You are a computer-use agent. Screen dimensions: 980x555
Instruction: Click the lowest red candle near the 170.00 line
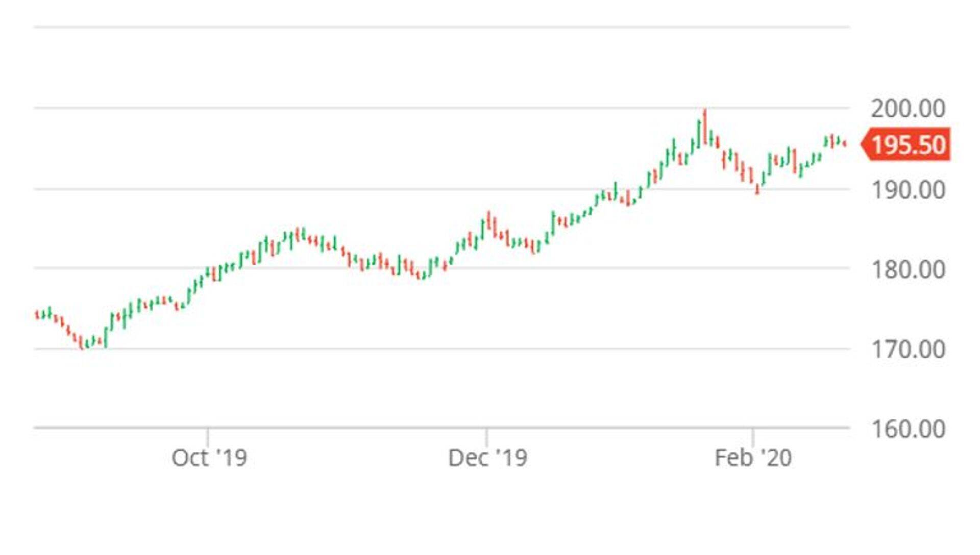(x=82, y=343)
